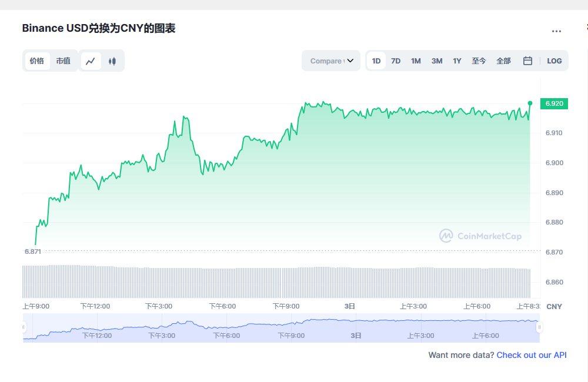The width and height of the screenshot is (588, 382).
Task: Click the 3日 date label on main axis
Action: (x=349, y=306)
